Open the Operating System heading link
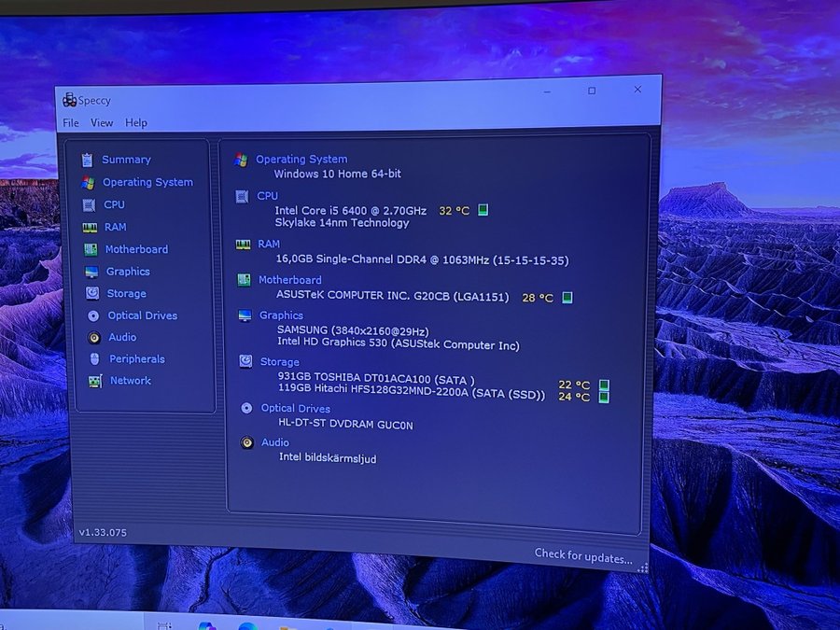840x630 pixels. pyautogui.click(x=301, y=160)
